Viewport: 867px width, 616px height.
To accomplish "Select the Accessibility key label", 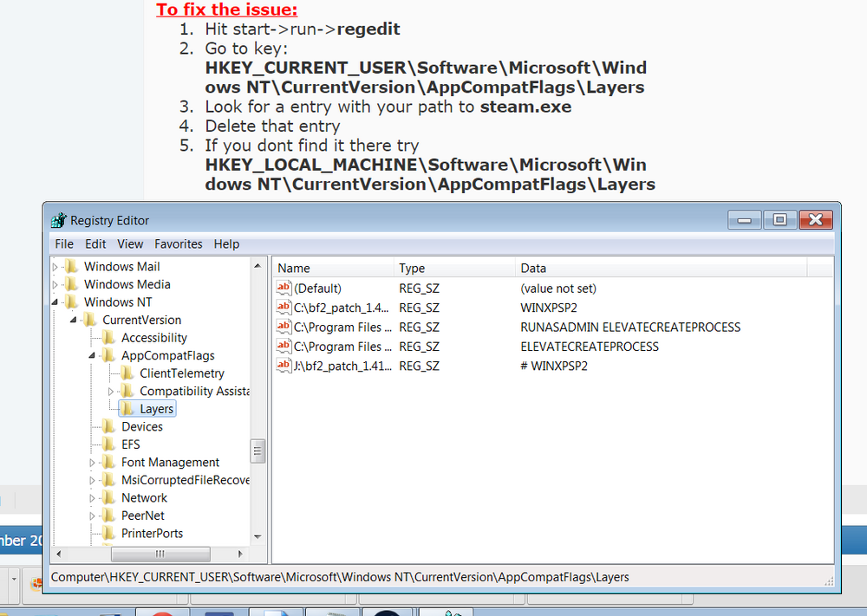I will pos(154,338).
